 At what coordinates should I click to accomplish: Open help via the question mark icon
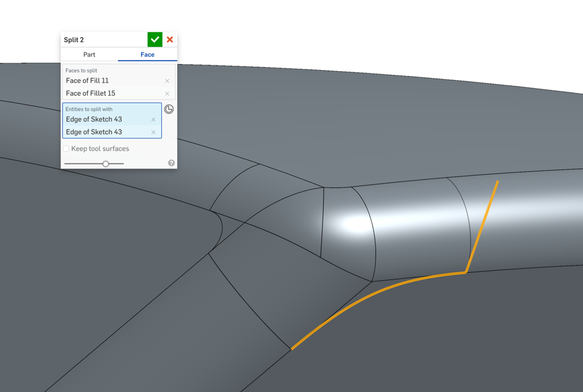171,163
